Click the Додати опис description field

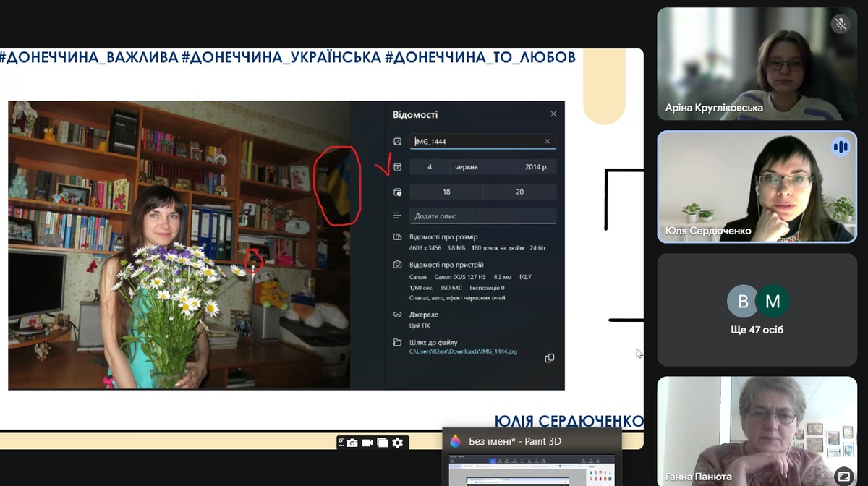click(x=483, y=216)
